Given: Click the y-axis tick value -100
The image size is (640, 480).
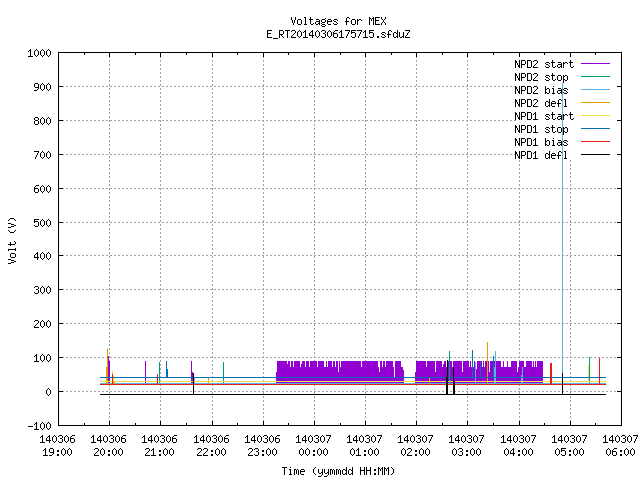Looking at the screenshot, I should point(39,426).
